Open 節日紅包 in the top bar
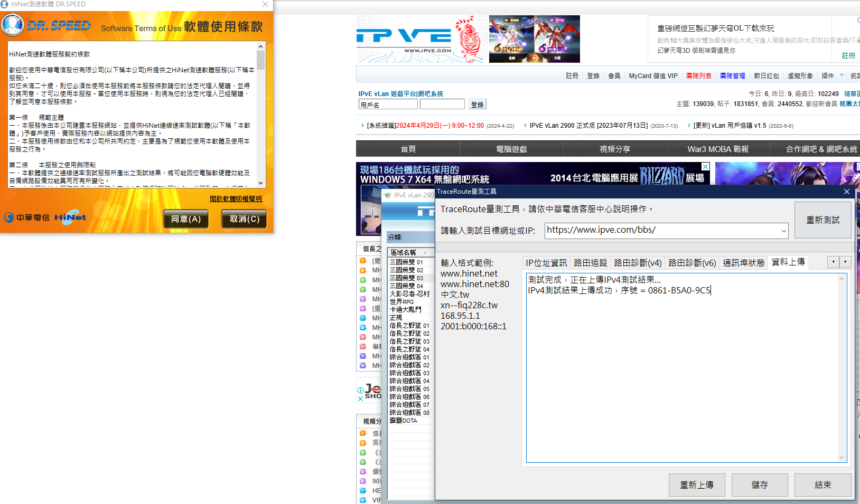This screenshot has height=504, width=860. tap(766, 76)
